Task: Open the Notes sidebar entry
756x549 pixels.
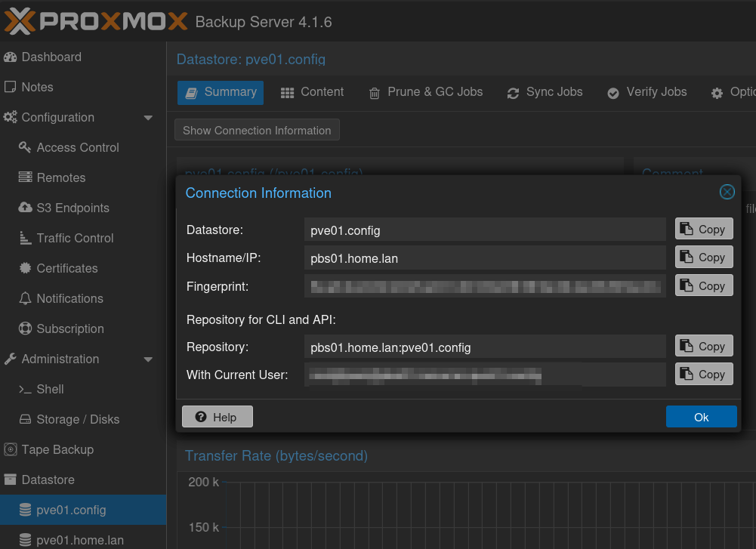Action: coord(37,87)
